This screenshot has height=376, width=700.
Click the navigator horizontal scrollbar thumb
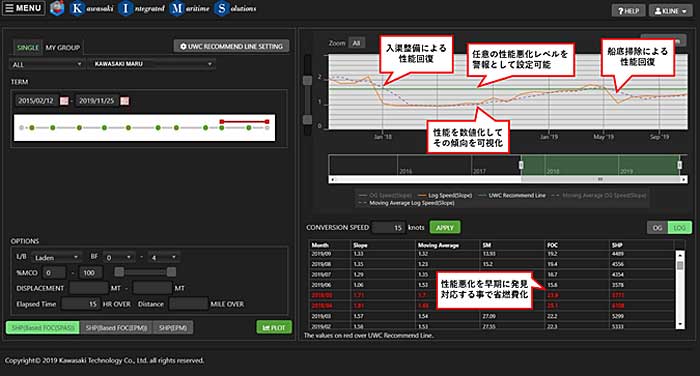pyautogui.click(x=600, y=179)
